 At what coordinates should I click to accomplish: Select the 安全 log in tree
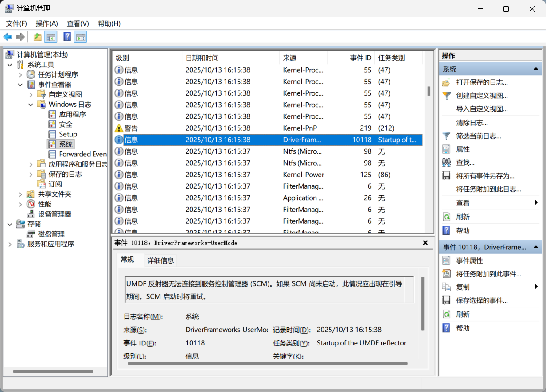click(66, 124)
